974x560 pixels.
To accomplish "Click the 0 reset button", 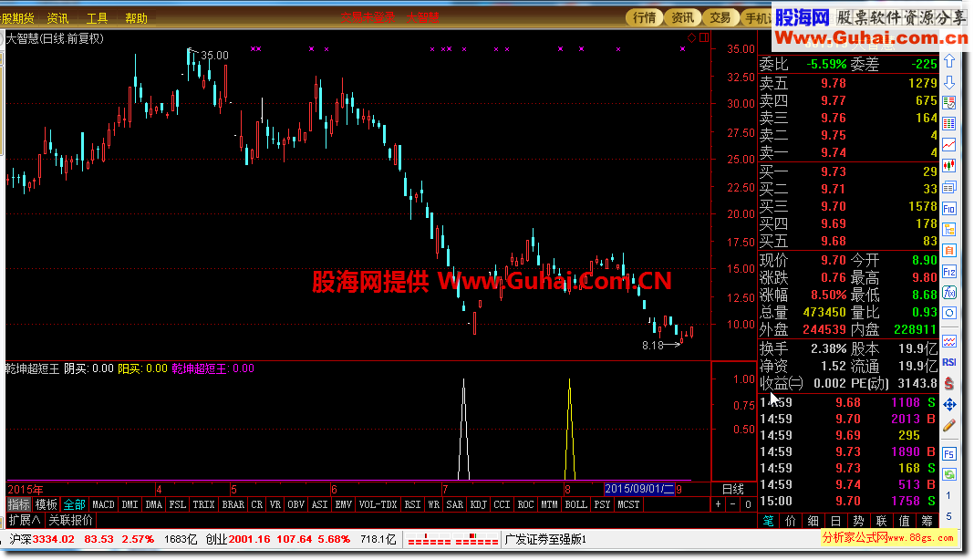I will 748,504.
